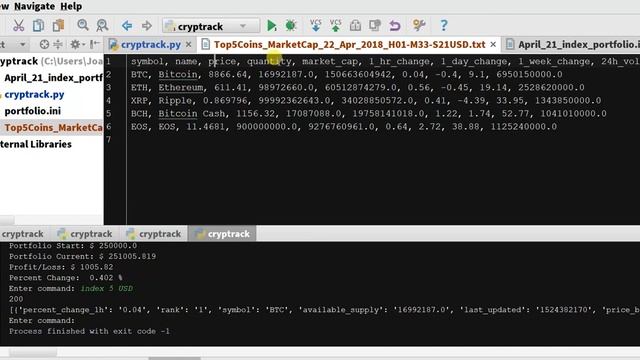Select the third cryptrack run tab
This screenshot has height=360, width=640.
[153, 234]
